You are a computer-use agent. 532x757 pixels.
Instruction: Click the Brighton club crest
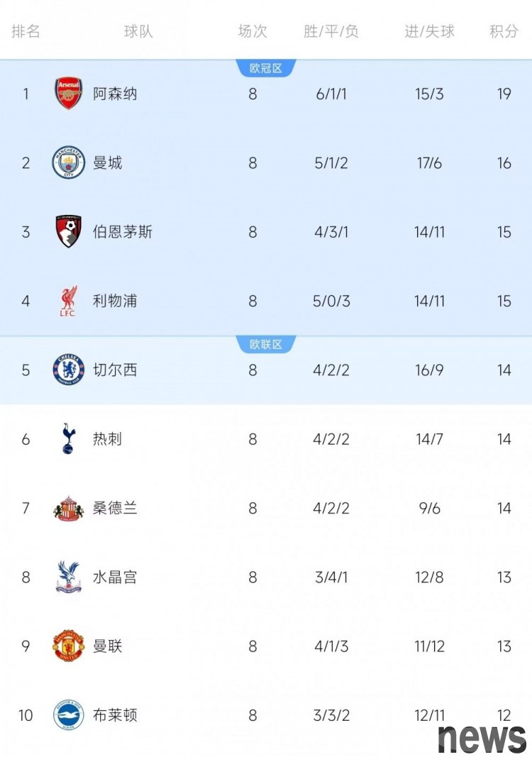(x=69, y=714)
